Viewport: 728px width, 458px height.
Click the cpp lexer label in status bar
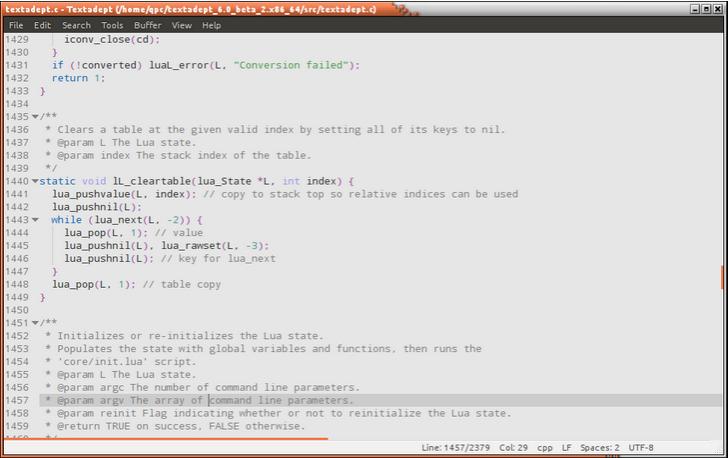pyautogui.click(x=546, y=448)
